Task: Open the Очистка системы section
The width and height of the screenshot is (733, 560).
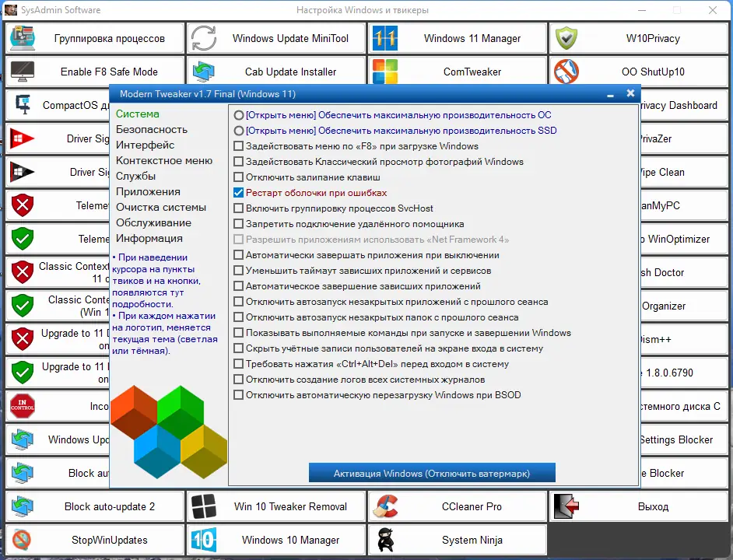Action: coord(161,207)
